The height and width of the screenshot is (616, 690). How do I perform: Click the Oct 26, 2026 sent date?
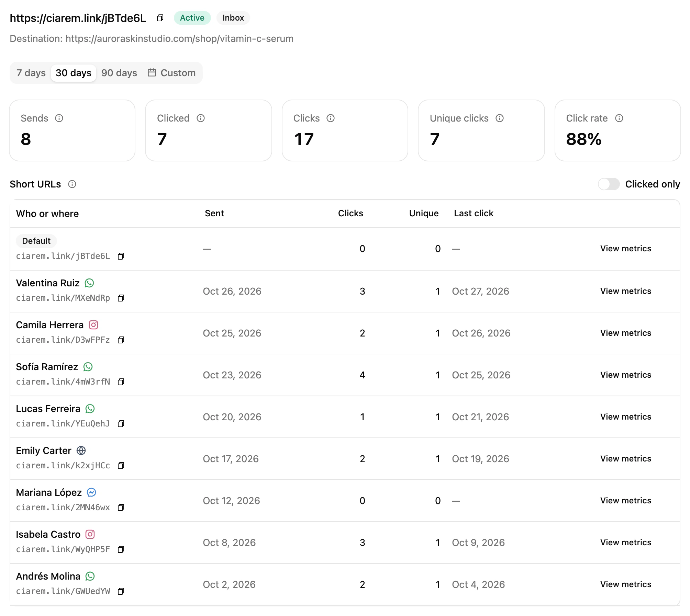tap(232, 291)
